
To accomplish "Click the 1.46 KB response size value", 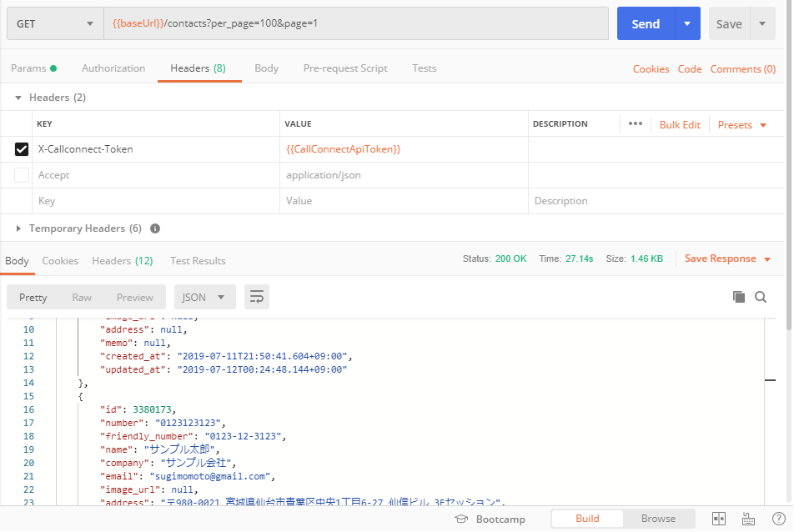I will tap(646, 258).
